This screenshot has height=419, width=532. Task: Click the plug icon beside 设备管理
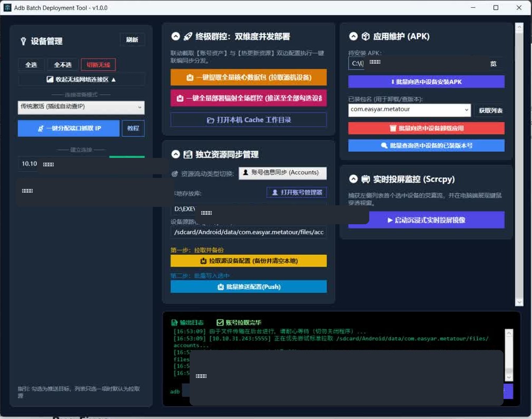pos(23,42)
